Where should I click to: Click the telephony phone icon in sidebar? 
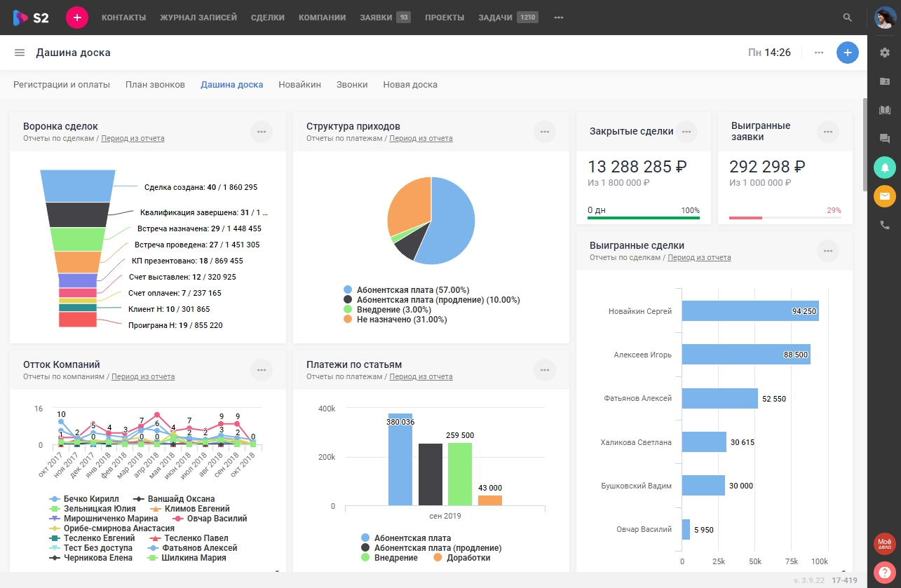[885, 225]
